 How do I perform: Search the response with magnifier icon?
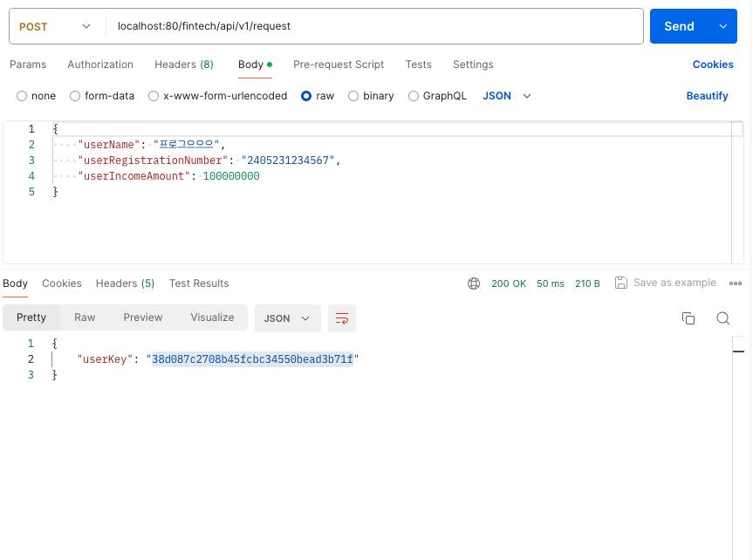[722, 318]
